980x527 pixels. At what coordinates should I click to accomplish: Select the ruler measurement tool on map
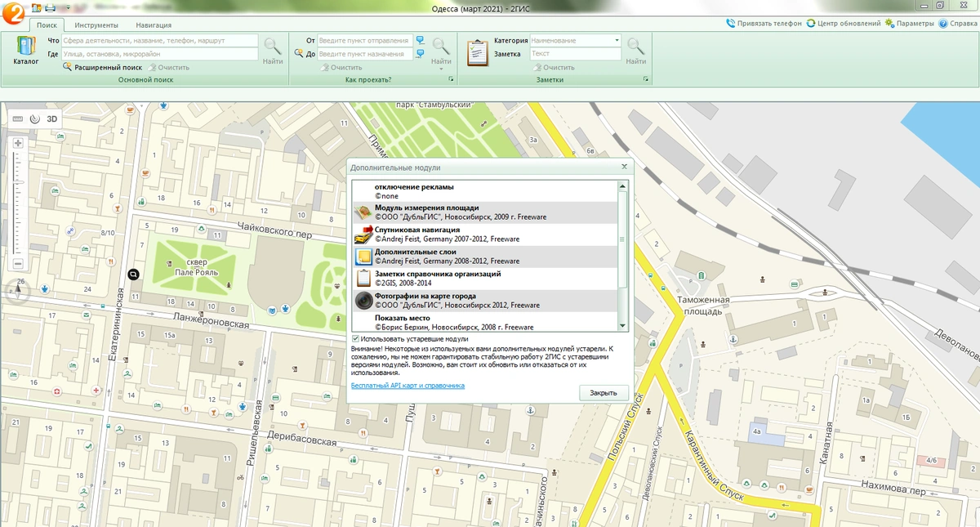(x=20, y=118)
